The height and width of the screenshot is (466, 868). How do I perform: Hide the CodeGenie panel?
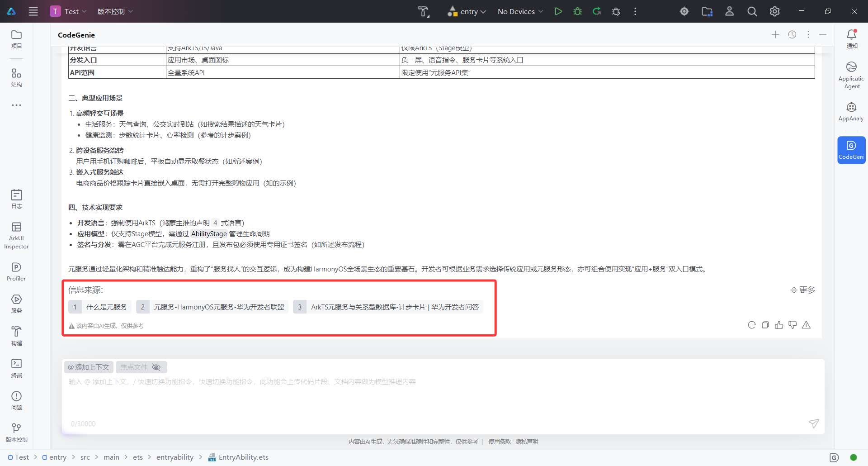(823, 35)
